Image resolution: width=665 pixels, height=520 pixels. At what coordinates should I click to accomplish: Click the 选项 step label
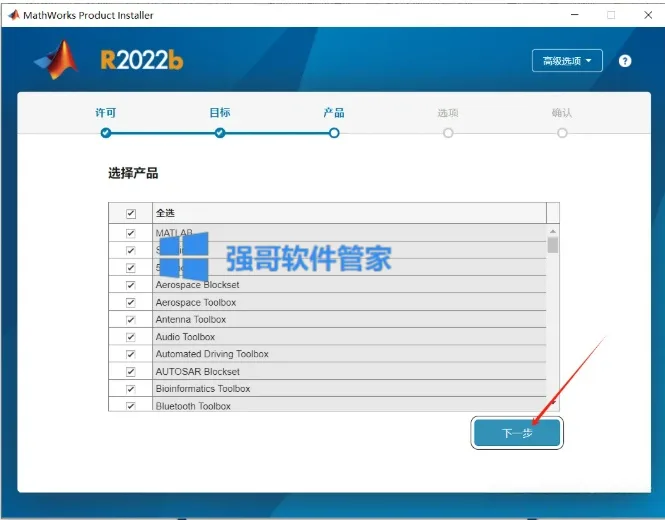(448, 113)
